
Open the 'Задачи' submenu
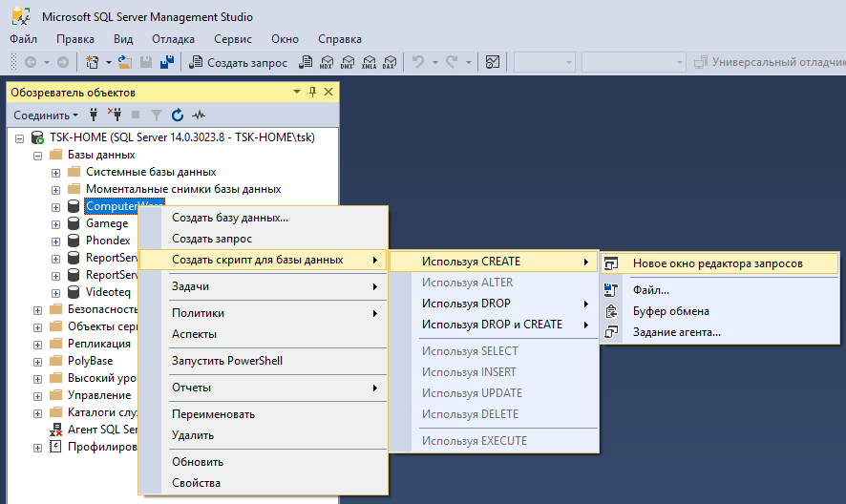(x=264, y=286)
